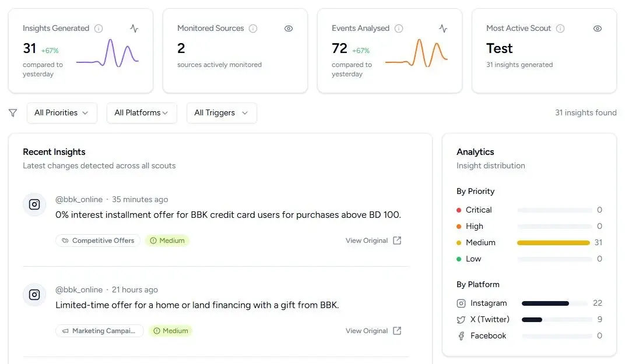625x364 pixels.
Task: Click the filter funnel icon
Action: pos(13,113)
